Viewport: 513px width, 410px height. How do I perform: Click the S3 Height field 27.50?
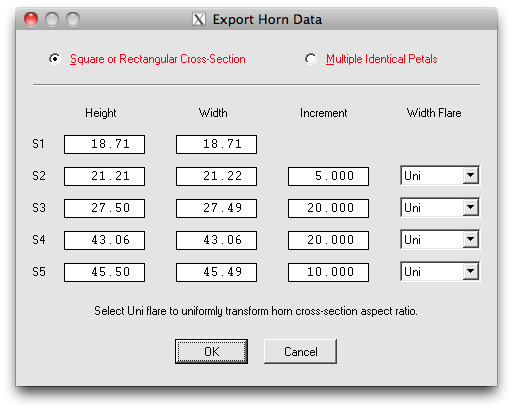tap(104, 208)
